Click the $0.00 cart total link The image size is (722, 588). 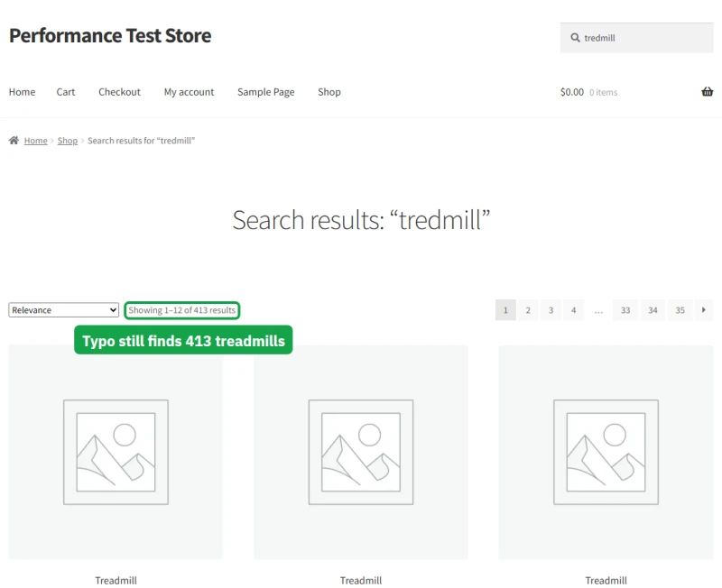point(572,92)
